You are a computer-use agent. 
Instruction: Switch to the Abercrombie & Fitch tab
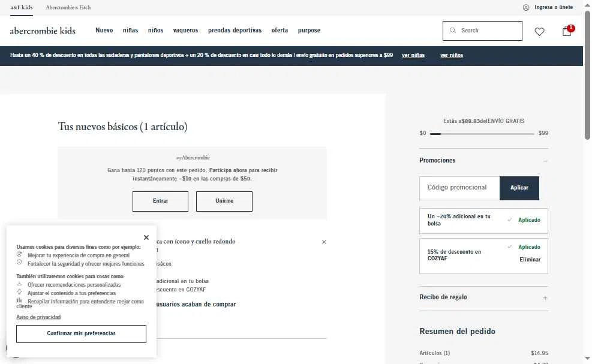[68, 7]
